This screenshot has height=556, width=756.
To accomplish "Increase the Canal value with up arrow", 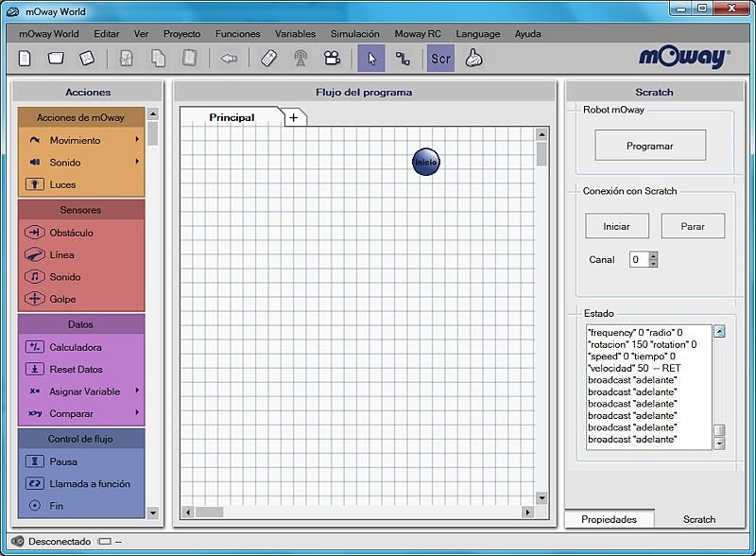I will 653,255.
